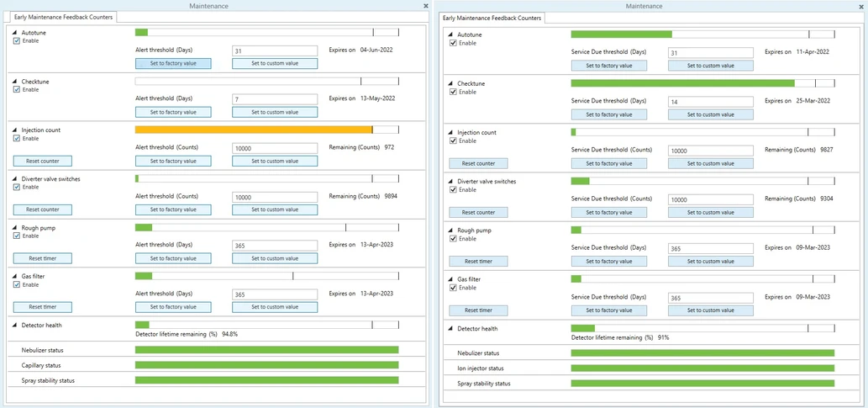Image resolution: width=868 pixels, height=408 pixels.
Task: Collapse Detector health section in left window
Action: click(x=14, y=326)
